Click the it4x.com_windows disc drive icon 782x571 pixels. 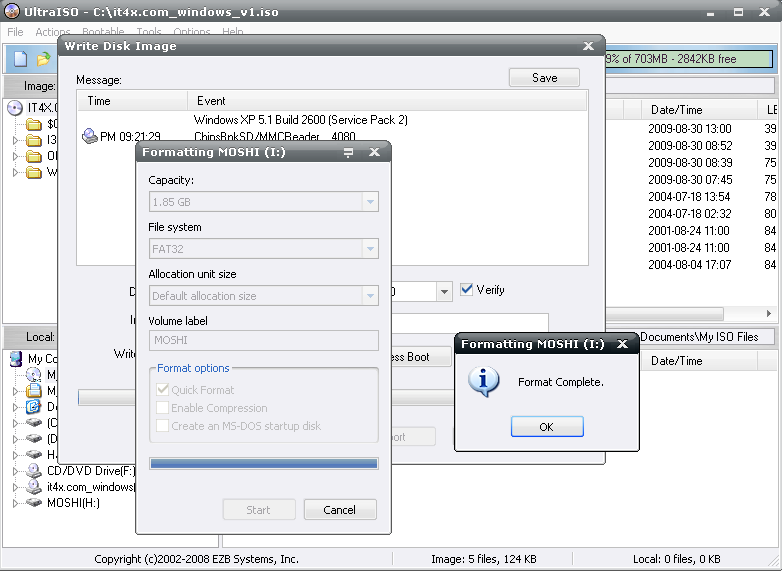pos(33,486)
